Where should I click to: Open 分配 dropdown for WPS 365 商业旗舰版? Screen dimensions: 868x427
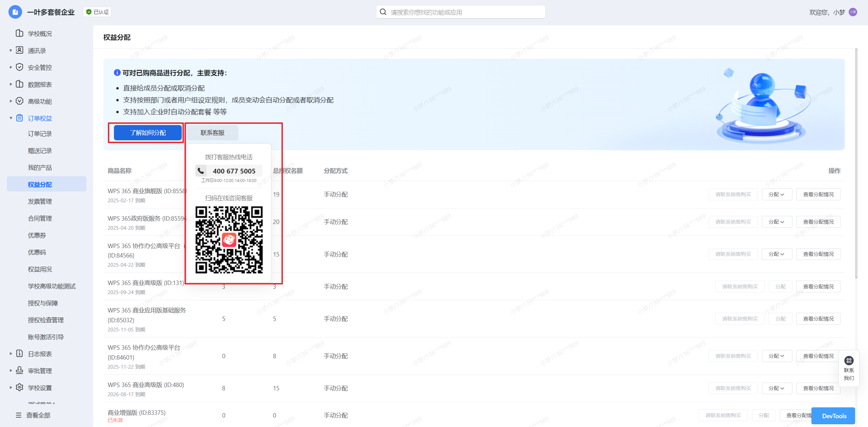point(776,195)
